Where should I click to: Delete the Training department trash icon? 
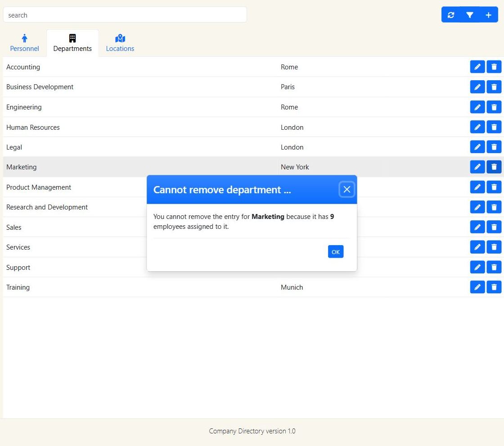[x=494, y=287]
